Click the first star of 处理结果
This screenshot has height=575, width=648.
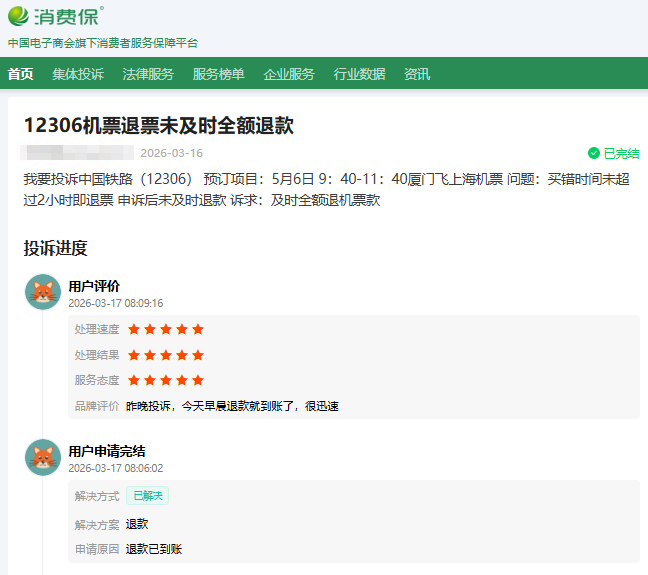pos(134,355)
